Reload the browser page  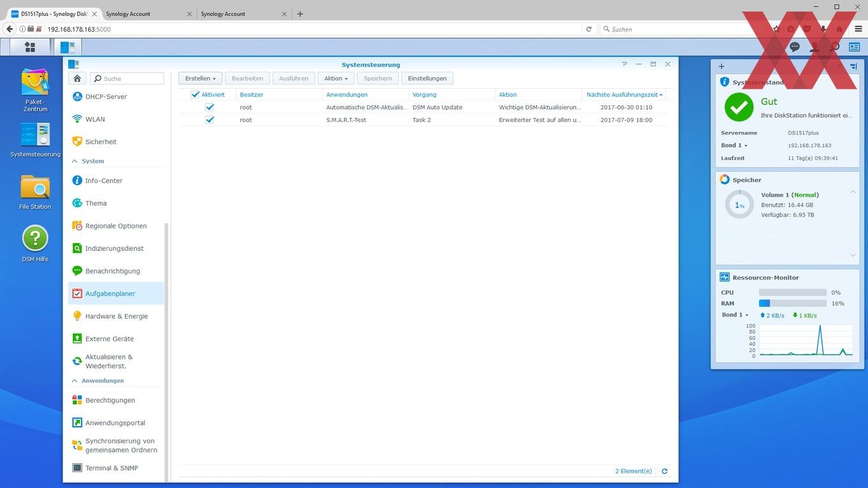tap(588, 29)
